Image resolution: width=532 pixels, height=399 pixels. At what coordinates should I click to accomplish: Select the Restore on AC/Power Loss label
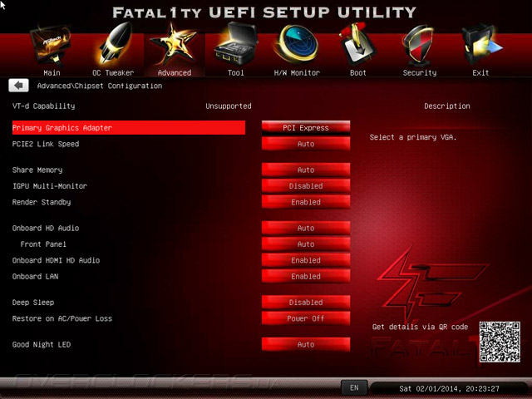coord(62,318)
